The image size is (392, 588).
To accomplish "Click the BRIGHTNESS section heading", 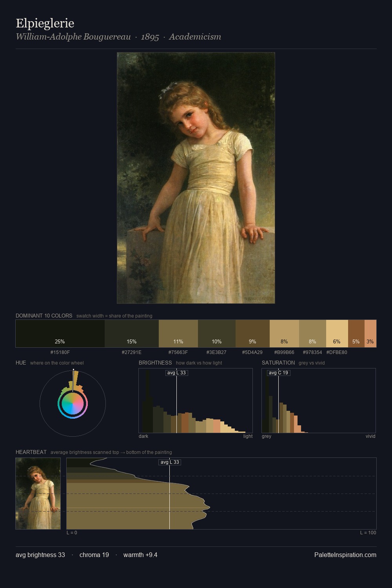I will (155, 363).
